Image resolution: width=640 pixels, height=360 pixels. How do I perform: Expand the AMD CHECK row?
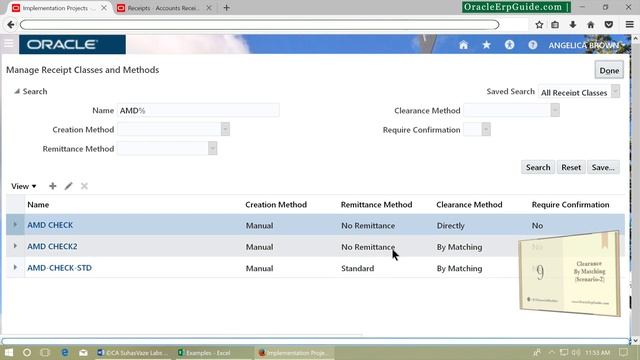pos(15,224)
